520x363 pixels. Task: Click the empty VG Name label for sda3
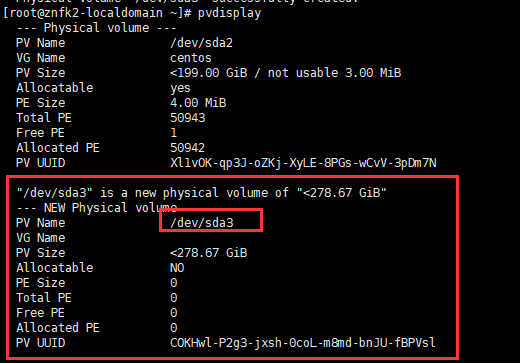point(41,238)
